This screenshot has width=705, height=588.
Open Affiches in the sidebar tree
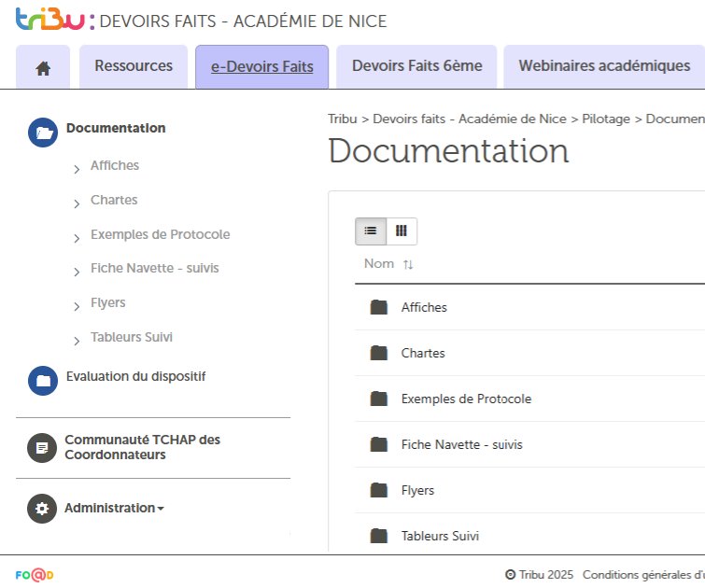115,165
